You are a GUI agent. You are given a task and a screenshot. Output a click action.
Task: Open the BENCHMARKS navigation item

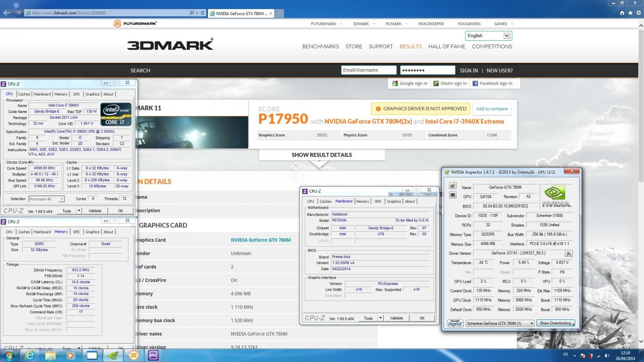tap(320, 46)
